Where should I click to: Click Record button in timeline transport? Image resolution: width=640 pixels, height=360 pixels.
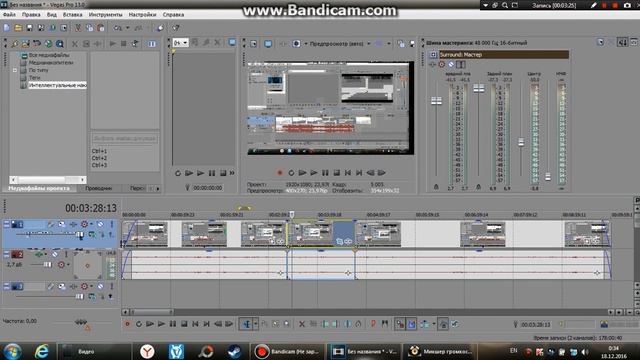pos(127,324)
